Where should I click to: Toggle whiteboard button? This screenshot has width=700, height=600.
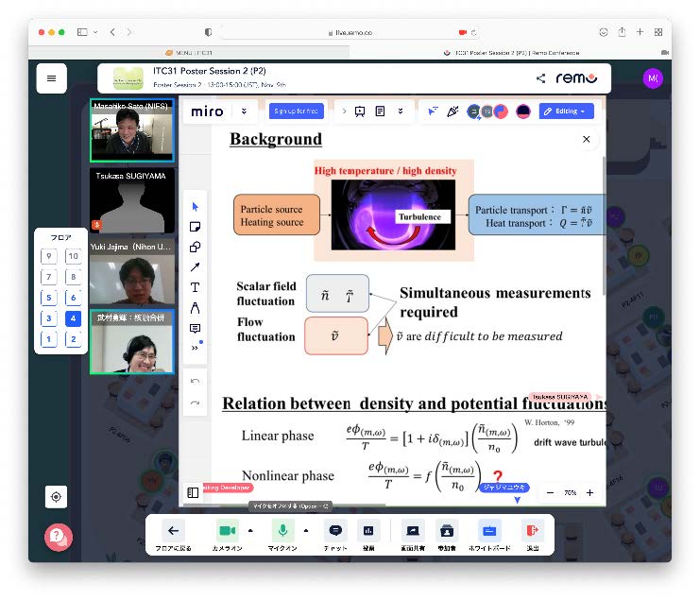489,531
